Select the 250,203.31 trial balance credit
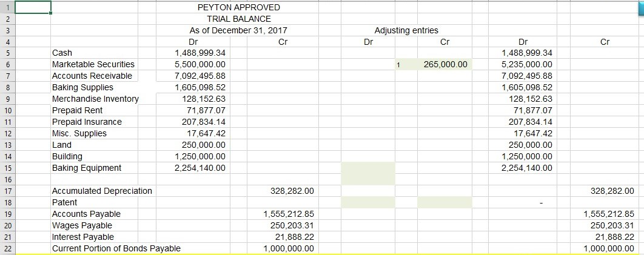The height and width of the screenshot is (255, 644). click(292, 225)
